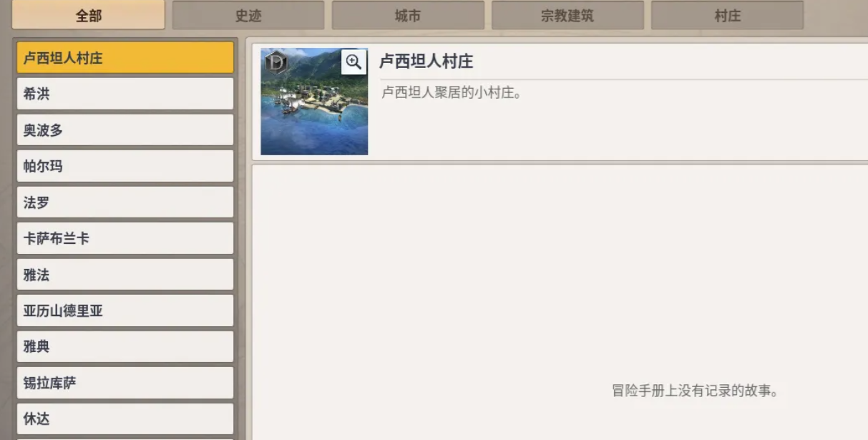
Task: Select the 休达 list item
Action: pos(125,419)
